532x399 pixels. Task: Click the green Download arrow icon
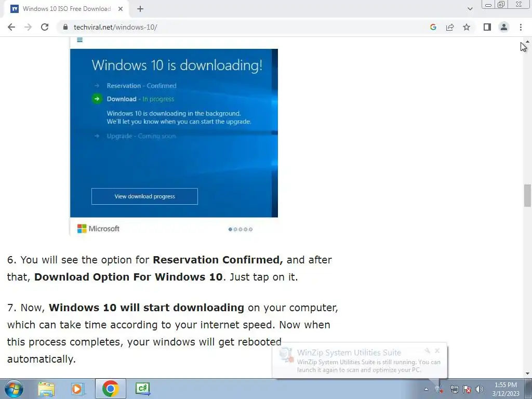(x=97, y=99)
